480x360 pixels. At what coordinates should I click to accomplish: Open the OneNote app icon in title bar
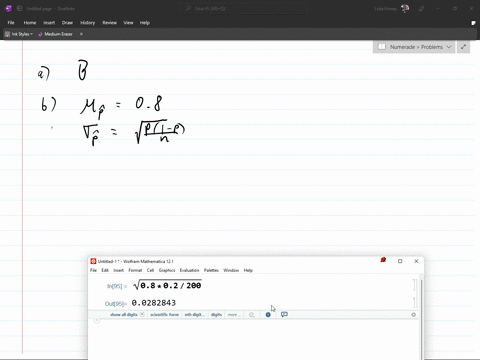pyautogui.click(x=9, y=9)
